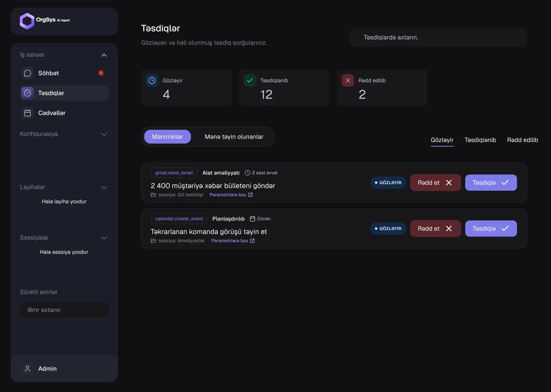Click the red notification badge on Söhbət
The image size is (551, 392).
pos(101,73)
